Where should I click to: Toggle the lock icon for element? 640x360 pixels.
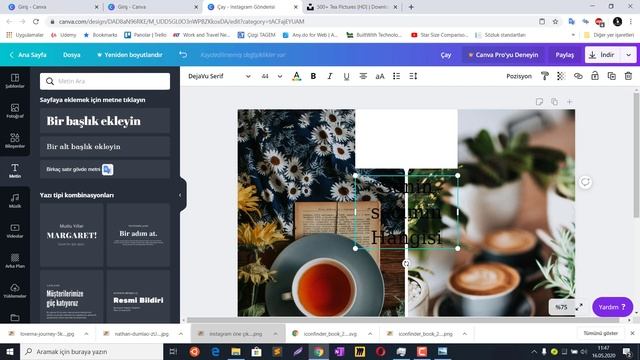point(595,76)
